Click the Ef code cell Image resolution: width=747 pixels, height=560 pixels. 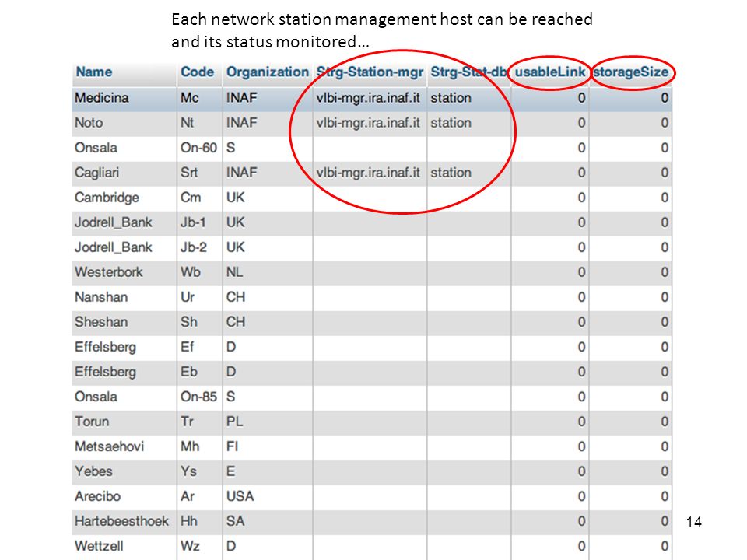(x=188, y=347)
